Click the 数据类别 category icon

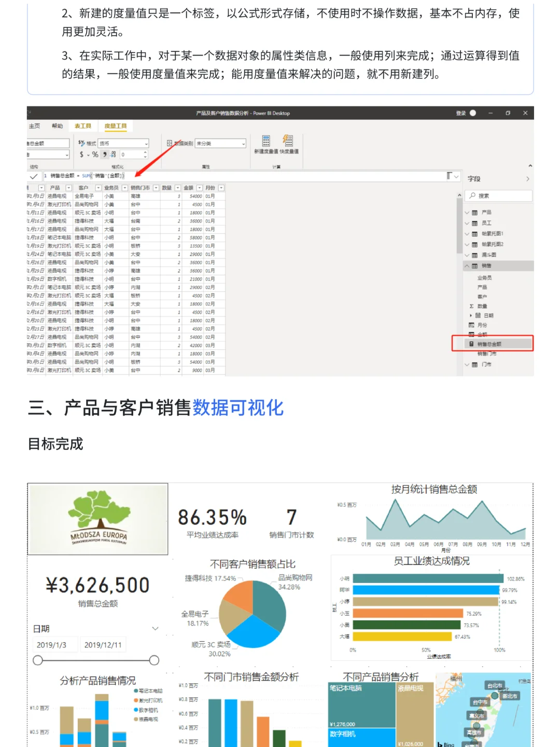(x=170, y=143)
